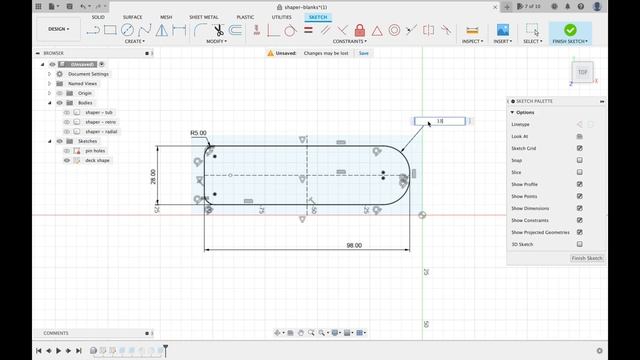Hide the deck shape sketch
The height and width of the screenshot is (360, 640).
point(67,160)
